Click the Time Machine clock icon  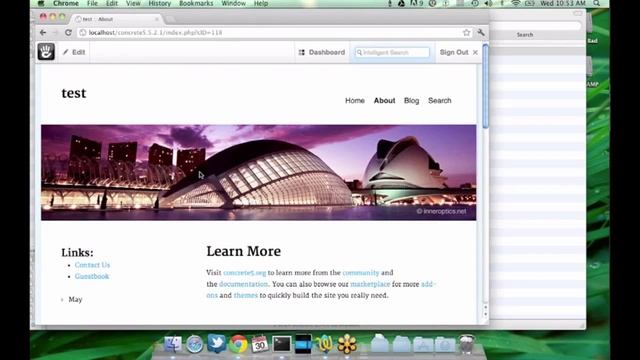tap(475, 3)
